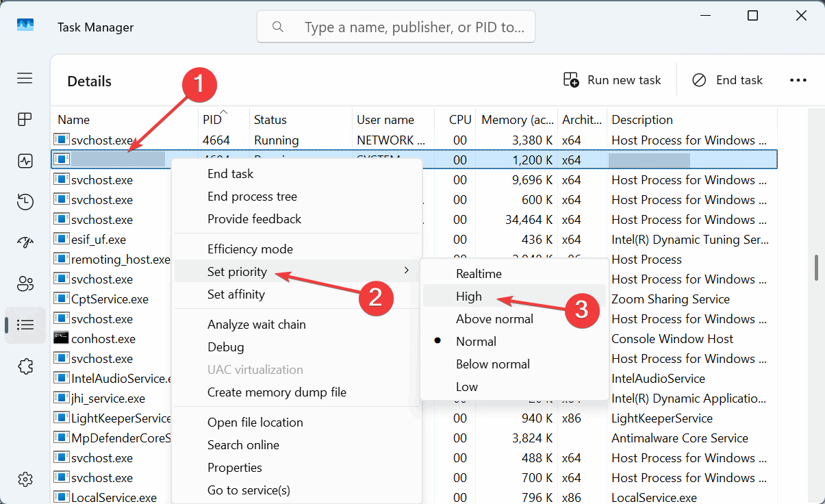The width and height of the screenshot is (825, 504).
Task: Sort by Memory column header
Action: [516, 120]
